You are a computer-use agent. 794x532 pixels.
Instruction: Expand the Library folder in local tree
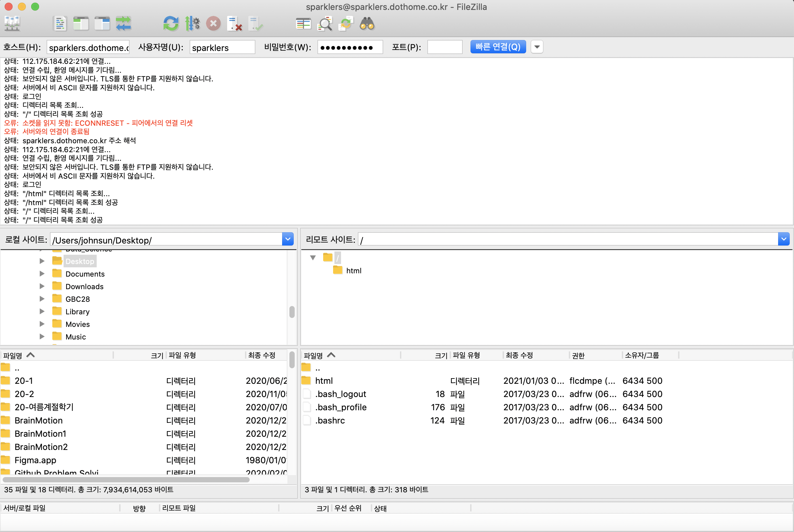coord(42,311)
